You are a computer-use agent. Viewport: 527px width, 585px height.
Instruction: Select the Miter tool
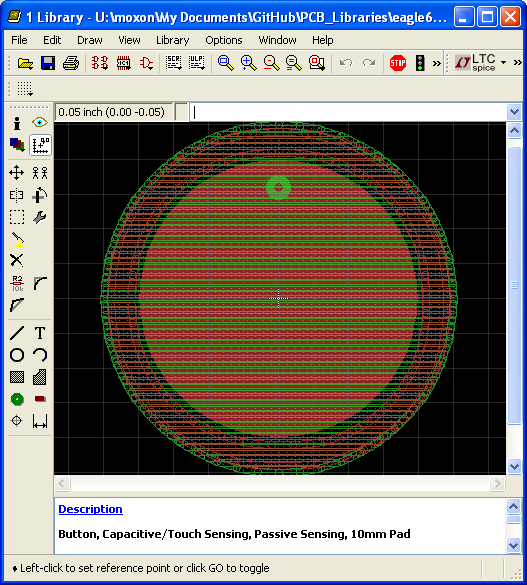coord(40,283)
